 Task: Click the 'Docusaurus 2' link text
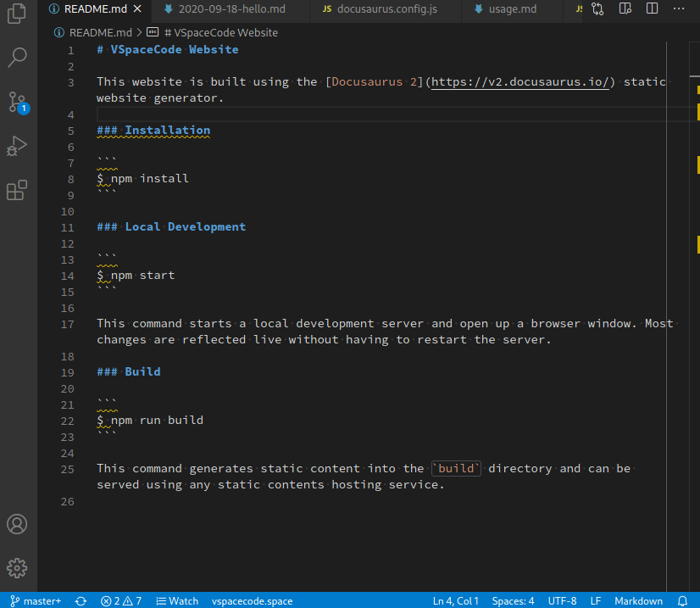(x=374, y=82)
